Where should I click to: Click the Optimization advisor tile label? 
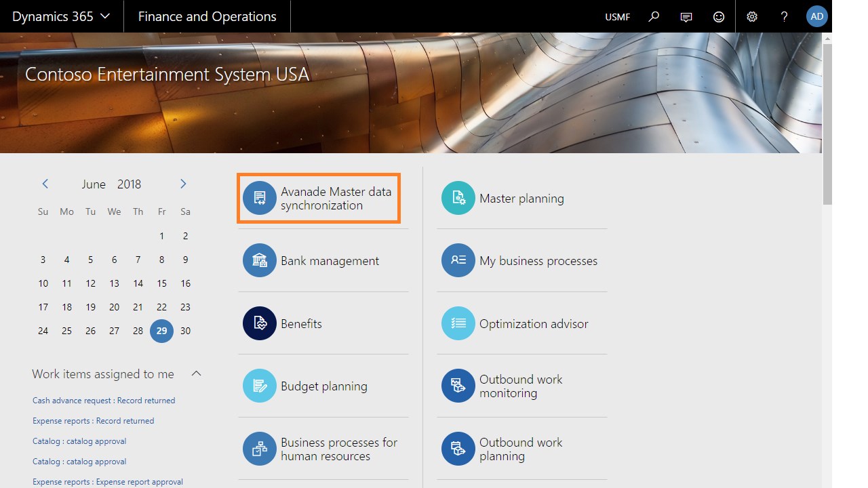(x=534, y=324)
